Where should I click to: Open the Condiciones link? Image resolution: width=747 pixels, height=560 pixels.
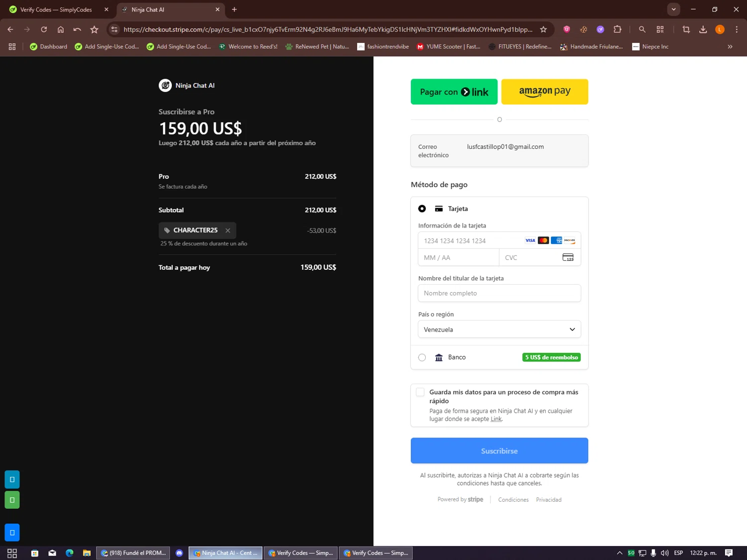coord(513,500)
